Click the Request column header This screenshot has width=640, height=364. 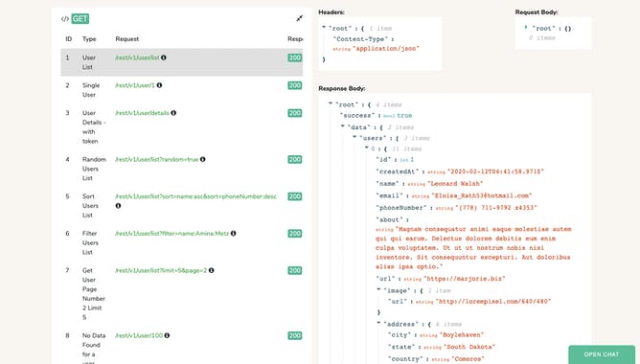click(126, 38)
